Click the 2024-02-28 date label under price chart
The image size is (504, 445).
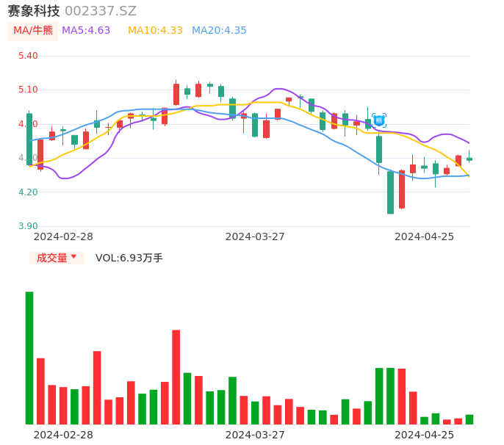(x=64, y=236)
